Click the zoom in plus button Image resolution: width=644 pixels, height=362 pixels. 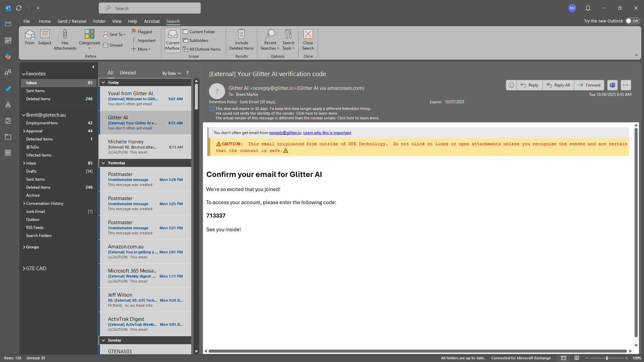626,358
